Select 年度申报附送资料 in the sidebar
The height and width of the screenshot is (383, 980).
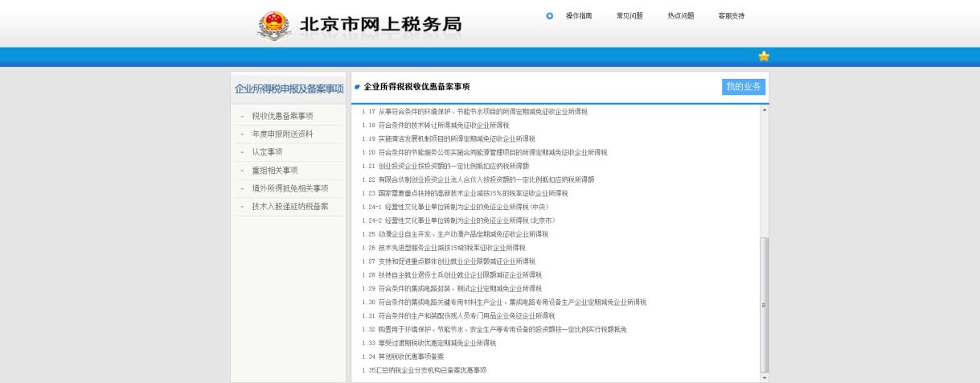click(x=282, y=134)
